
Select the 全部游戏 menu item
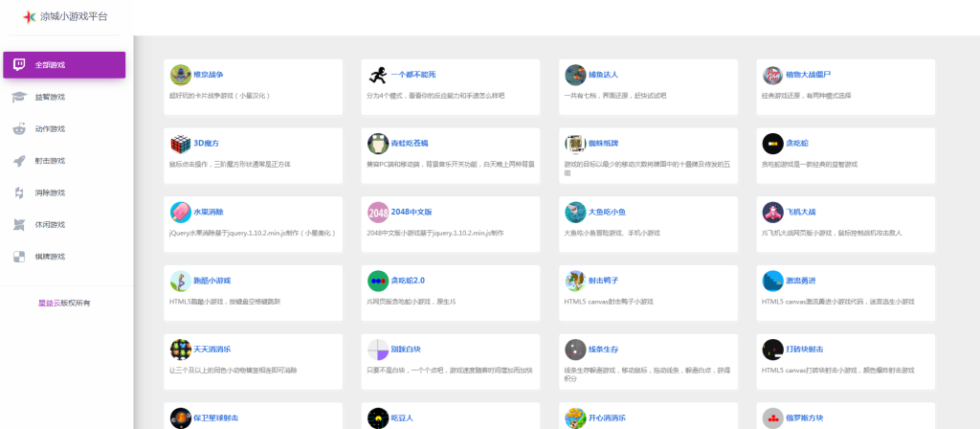coord(63,65)
